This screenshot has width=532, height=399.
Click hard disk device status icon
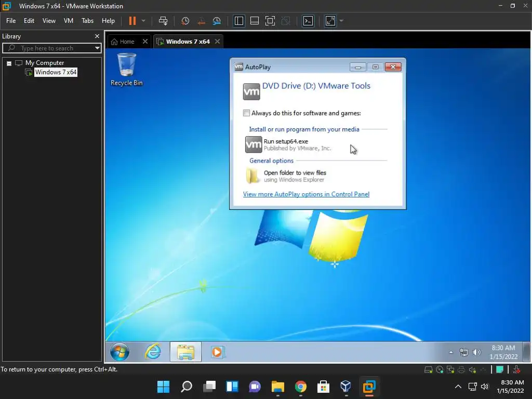[428, 369]
